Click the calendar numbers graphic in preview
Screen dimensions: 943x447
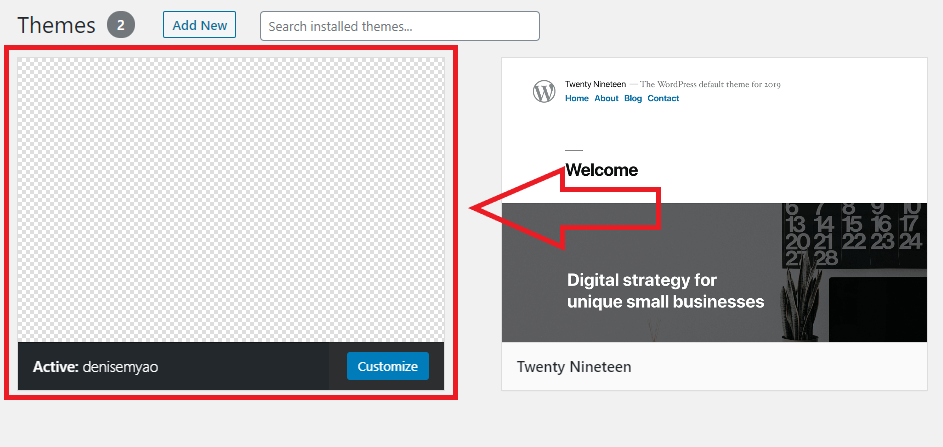click(x=852, y=233)
